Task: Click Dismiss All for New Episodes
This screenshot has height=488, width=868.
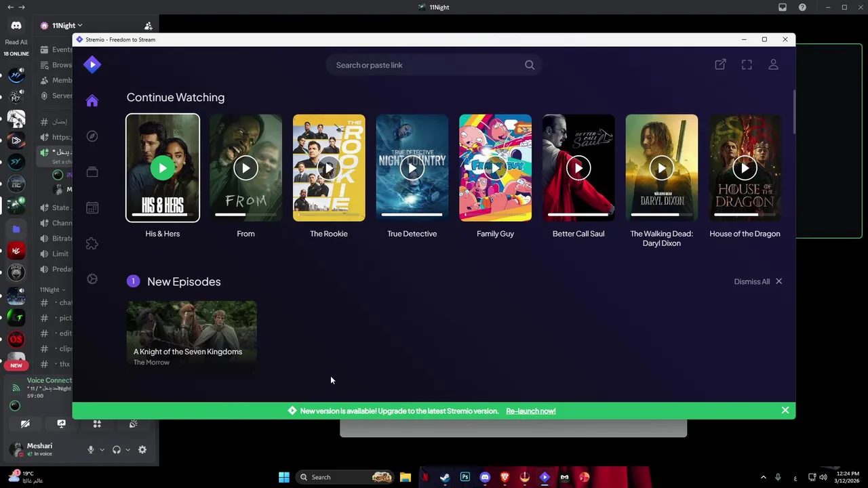Action: tap(758, 281)
